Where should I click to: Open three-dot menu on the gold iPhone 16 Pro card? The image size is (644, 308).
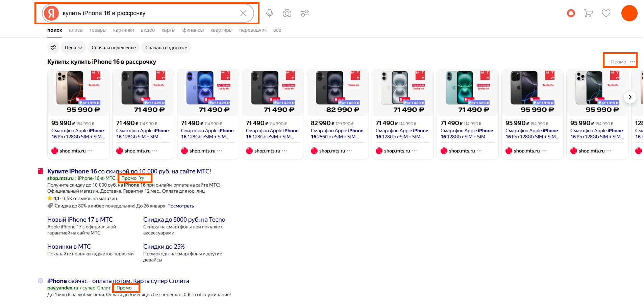[x=90, y=151]
